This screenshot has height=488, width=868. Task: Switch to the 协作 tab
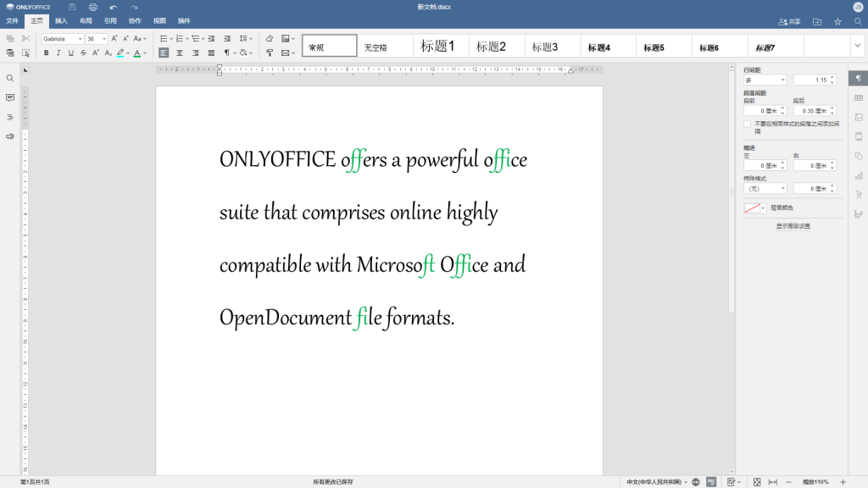click(135, 21)
